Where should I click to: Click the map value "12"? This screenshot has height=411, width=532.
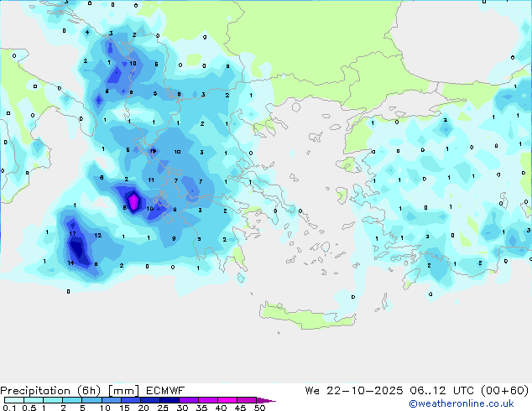pos(97,235)
